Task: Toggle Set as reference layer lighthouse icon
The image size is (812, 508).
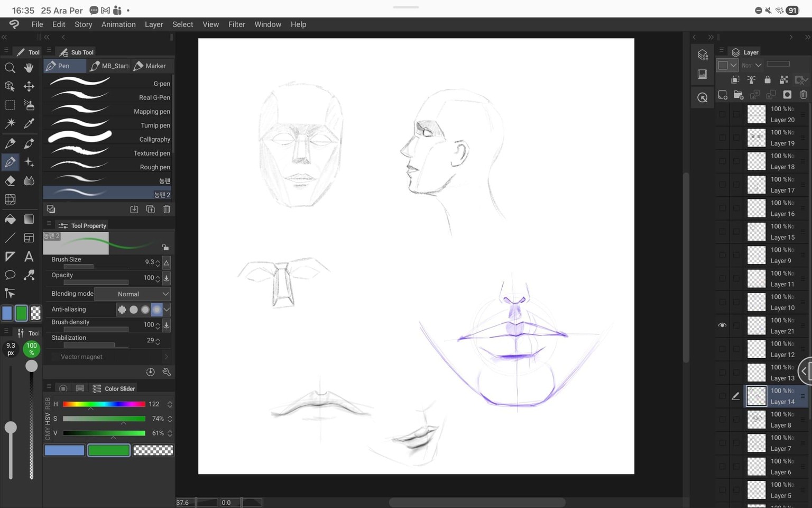Action: point(751,79)
